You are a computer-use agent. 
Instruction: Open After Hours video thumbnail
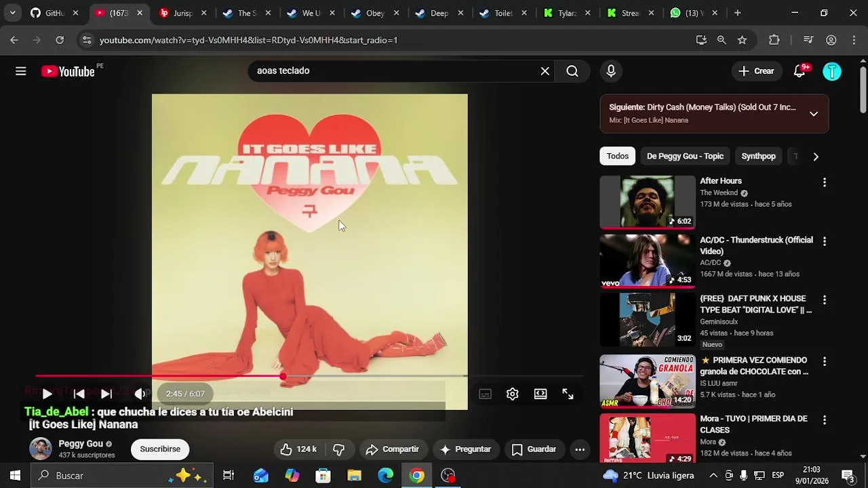tap(648, 202)
